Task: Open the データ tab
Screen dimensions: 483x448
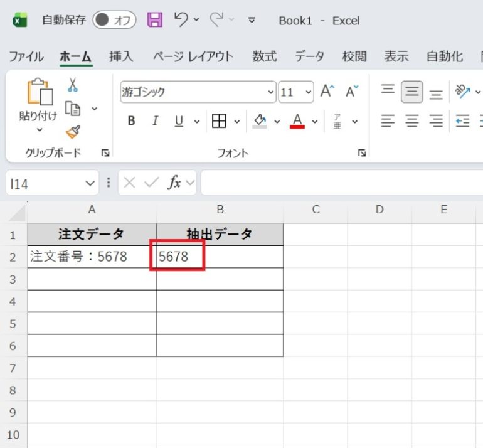Action: tap(310, 56)
